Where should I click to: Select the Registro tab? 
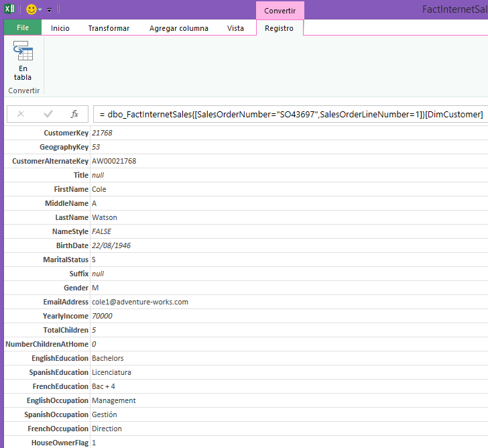point(279,28)
